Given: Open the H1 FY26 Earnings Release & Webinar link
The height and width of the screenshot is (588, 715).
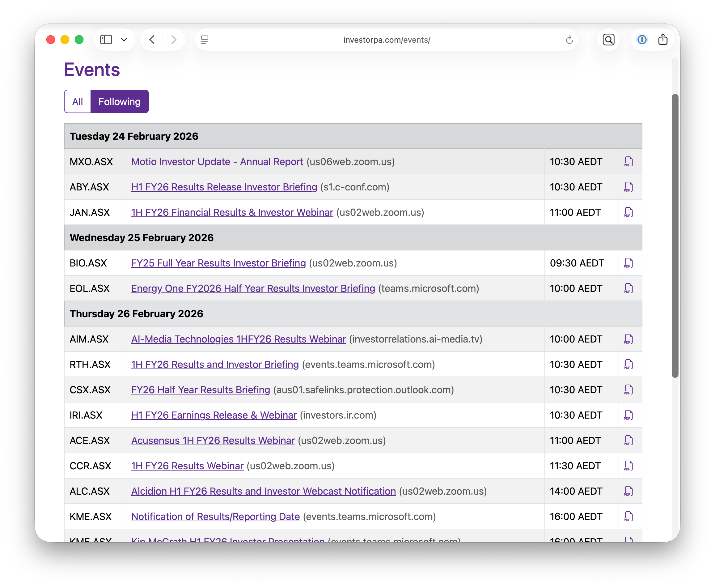Looking at the screenshot, I should (x=214, y=415).
